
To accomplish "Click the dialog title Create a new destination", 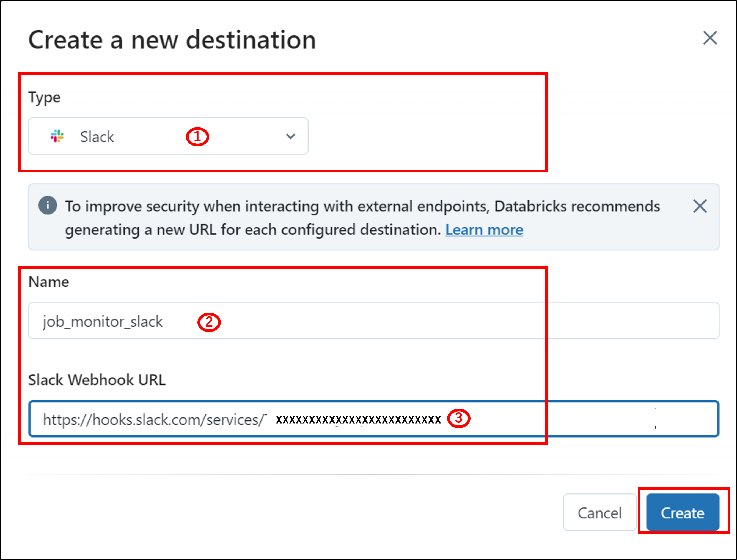I will coord(172,40).
